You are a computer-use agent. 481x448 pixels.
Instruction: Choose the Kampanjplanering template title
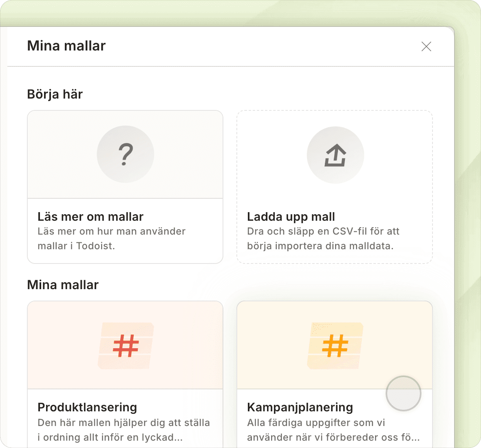300,407
